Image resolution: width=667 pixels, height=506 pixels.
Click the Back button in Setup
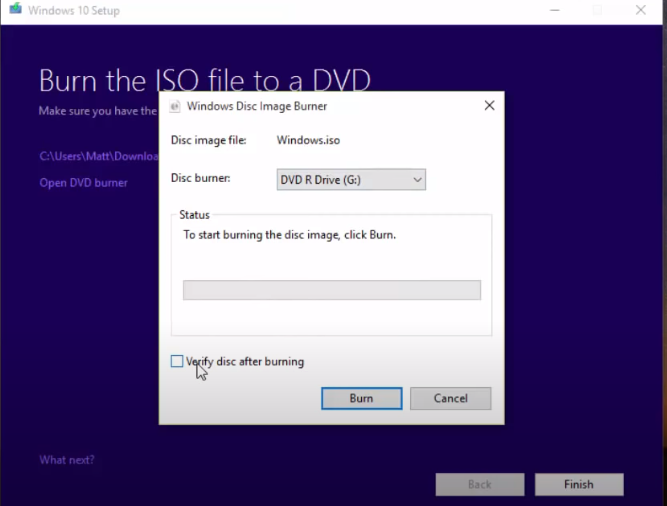480,484
